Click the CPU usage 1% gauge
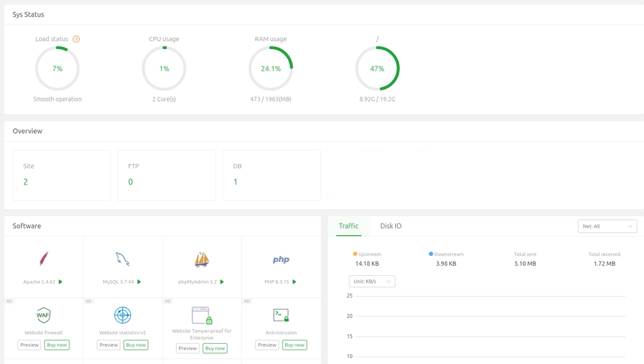 pyautogui.click(x=164, y=69)
